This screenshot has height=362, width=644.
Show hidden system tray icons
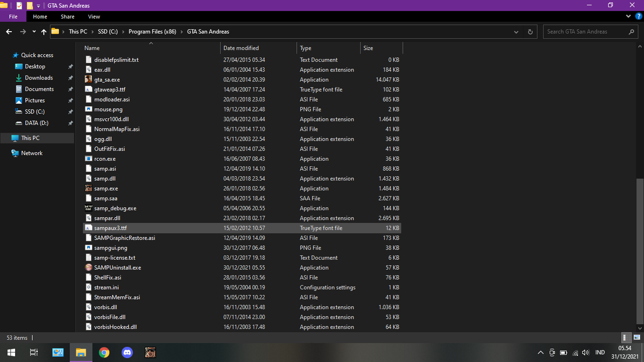(x=540, y=353)
